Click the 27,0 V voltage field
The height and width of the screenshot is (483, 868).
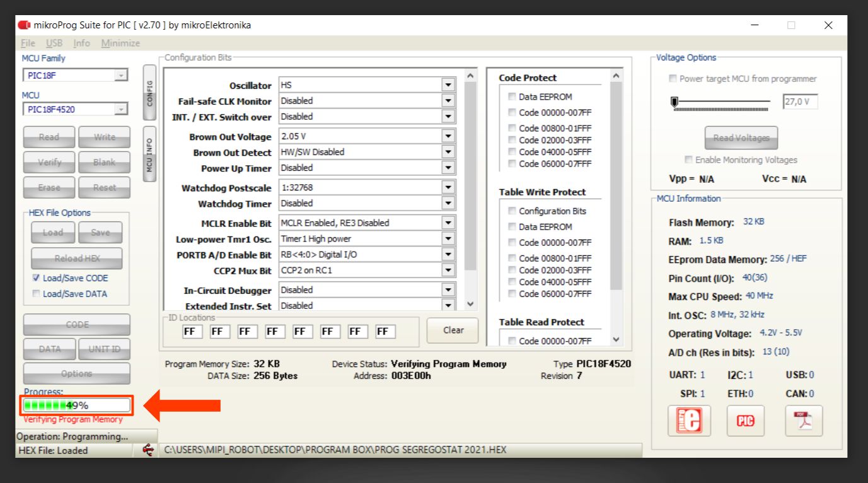(x=800, y=102)
